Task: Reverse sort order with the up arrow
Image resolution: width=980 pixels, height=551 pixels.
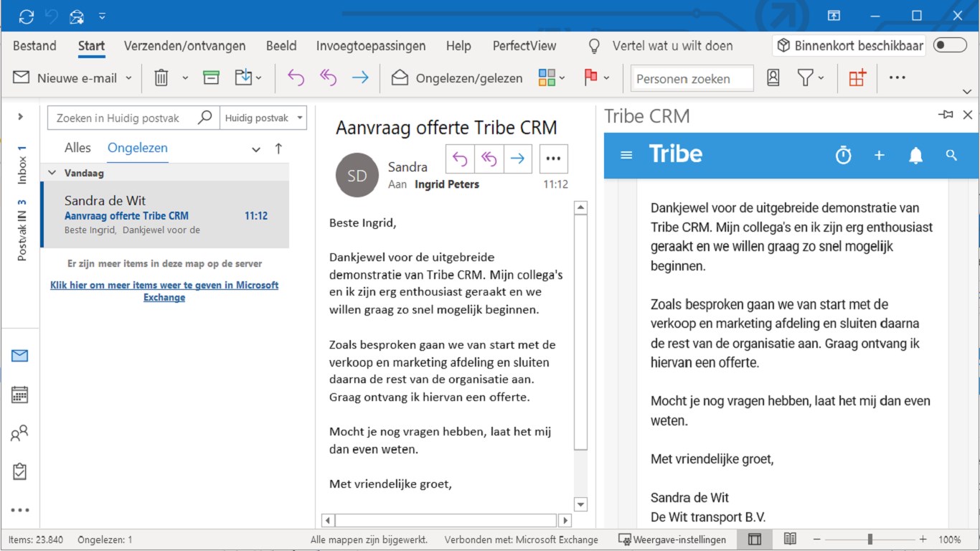Action: pyautogui.click(x=278, y=149)
